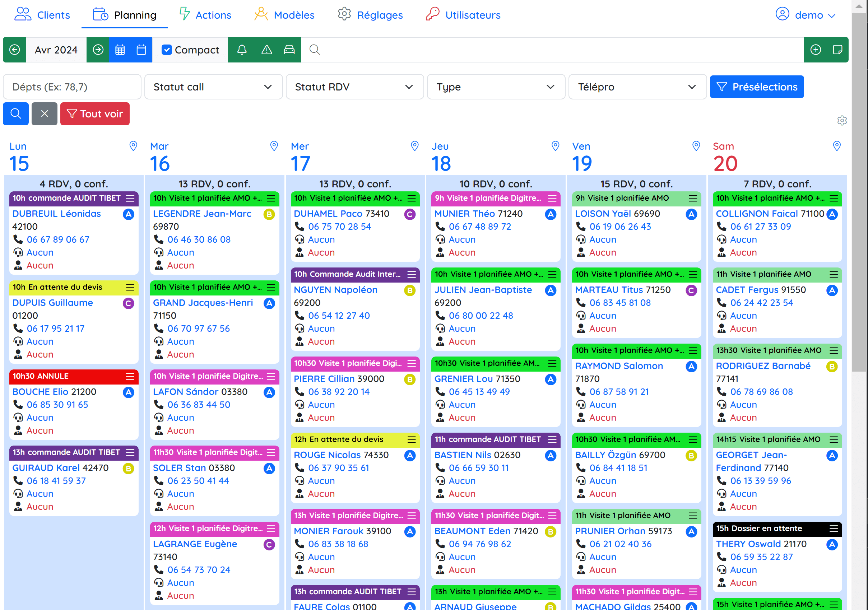This screenshot has width=868, height=610.
Task: Open map pin for Mercredi 17
Action: 414,146
